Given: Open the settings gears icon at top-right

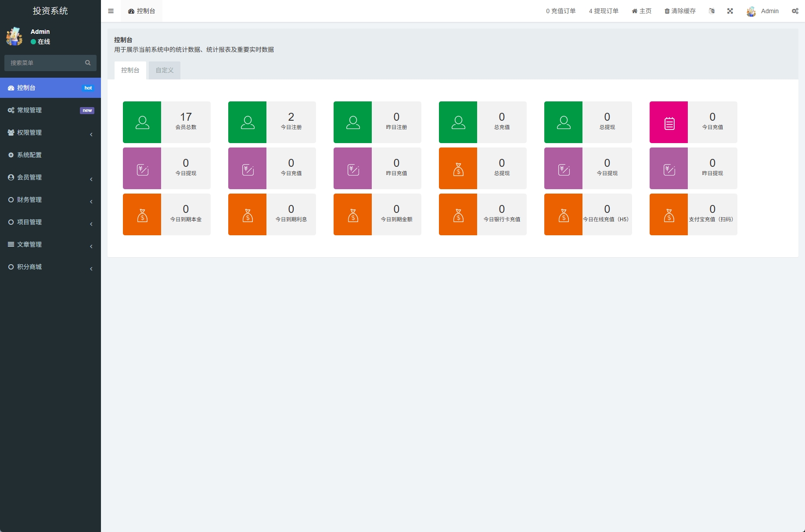Looking at the screenshot, I should pos(795,11).
